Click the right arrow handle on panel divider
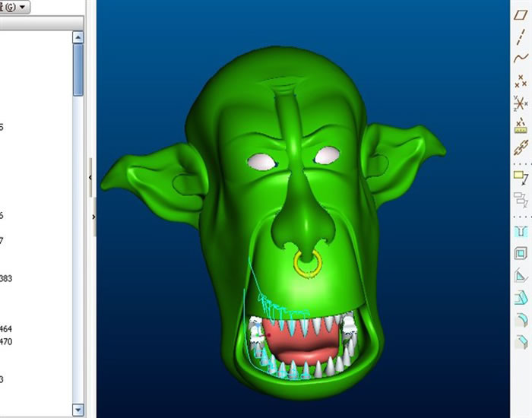Image resolution: width=532 pixels, height=418 pixels. click(x=93, y=217)
